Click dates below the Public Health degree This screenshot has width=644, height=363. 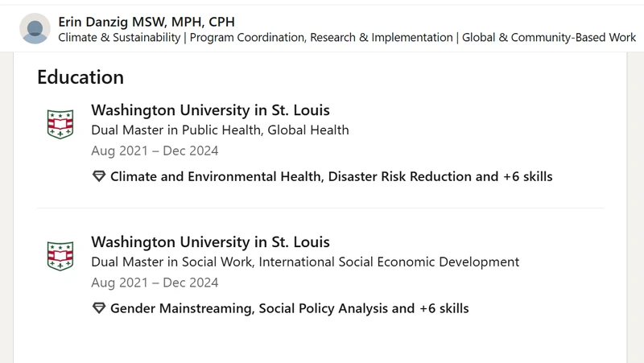point(155,151)
